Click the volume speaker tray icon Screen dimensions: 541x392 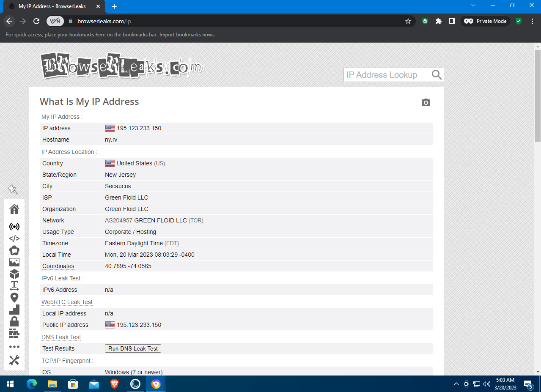click(486, 384)
